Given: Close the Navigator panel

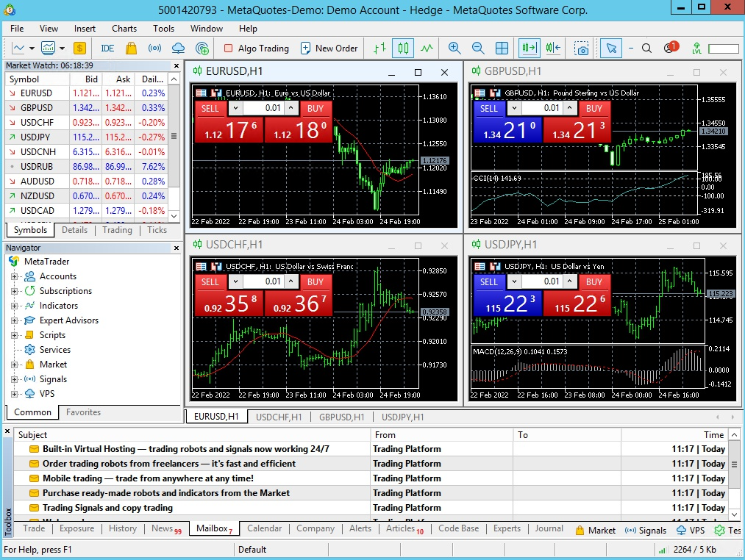Looking at the screenshot, I should 177,248.
